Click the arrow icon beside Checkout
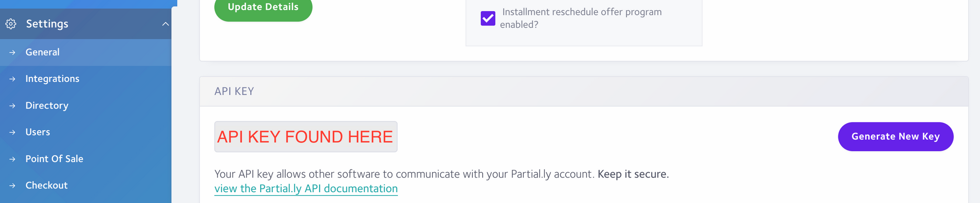The width and height of the screenshot is (980, 203). point(12,185)
